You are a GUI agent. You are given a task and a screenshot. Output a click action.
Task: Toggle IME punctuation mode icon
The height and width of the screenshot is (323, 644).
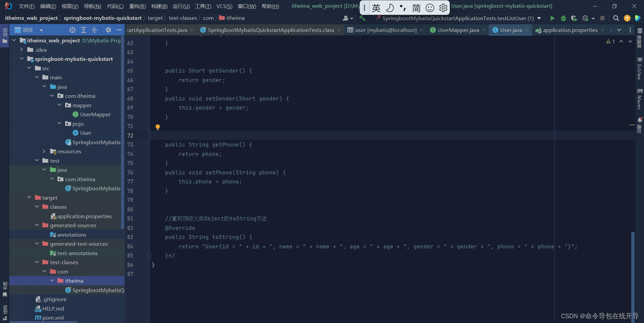403,8
